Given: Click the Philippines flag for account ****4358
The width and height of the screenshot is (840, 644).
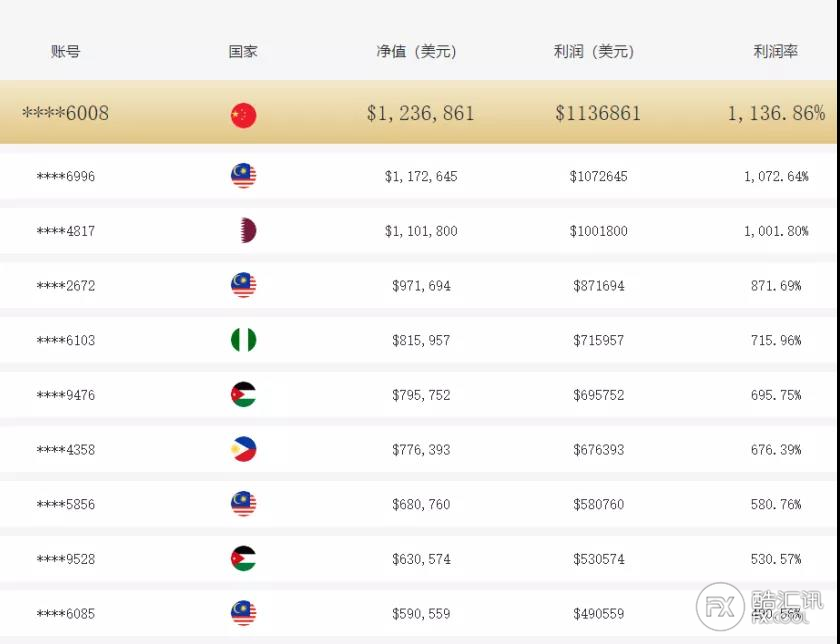Looking at the screenshot, I should (x=243, y=450).
